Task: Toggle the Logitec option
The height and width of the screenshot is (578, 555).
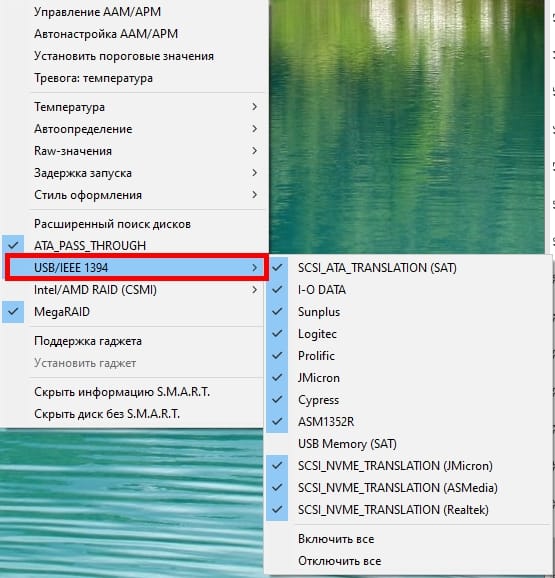Action: (x=408, y=334)
